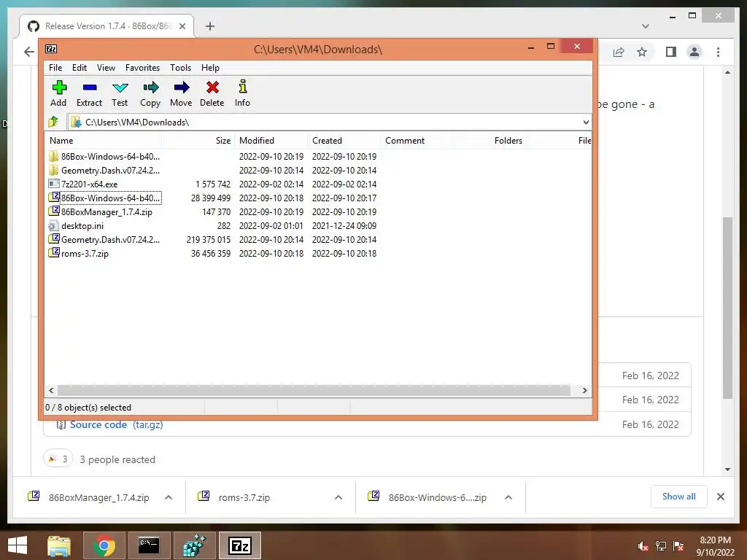Viewport: 747px width, 560px height.
Task: Expand 86BoxManager_1.7.4.zip download options
Action: point(169,497)
